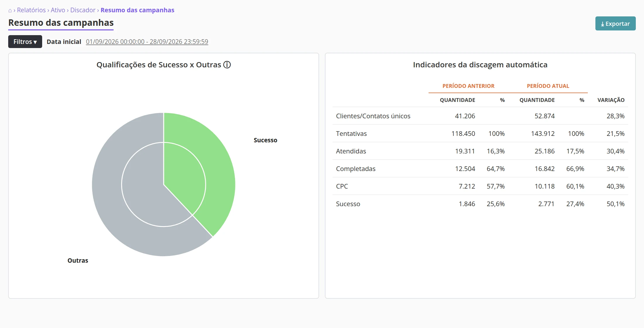Click the PERÍODO ANTERIOR header
This screenshot has height=328, width=644.
468,86
